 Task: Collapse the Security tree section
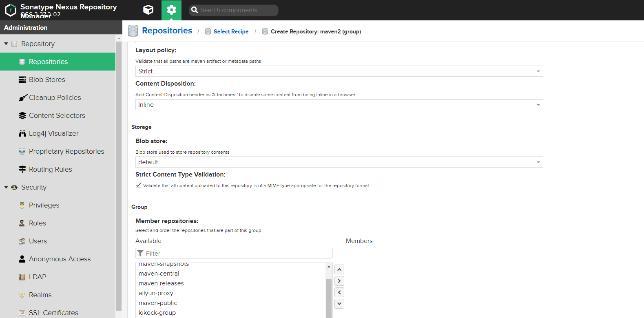pyautogui.click(x=6, y=187)
